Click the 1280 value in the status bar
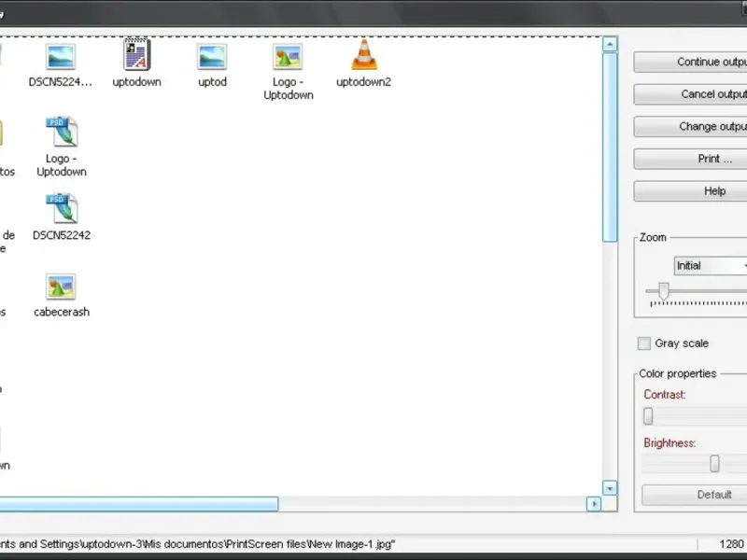747x560 pixels. pos(732,544)
